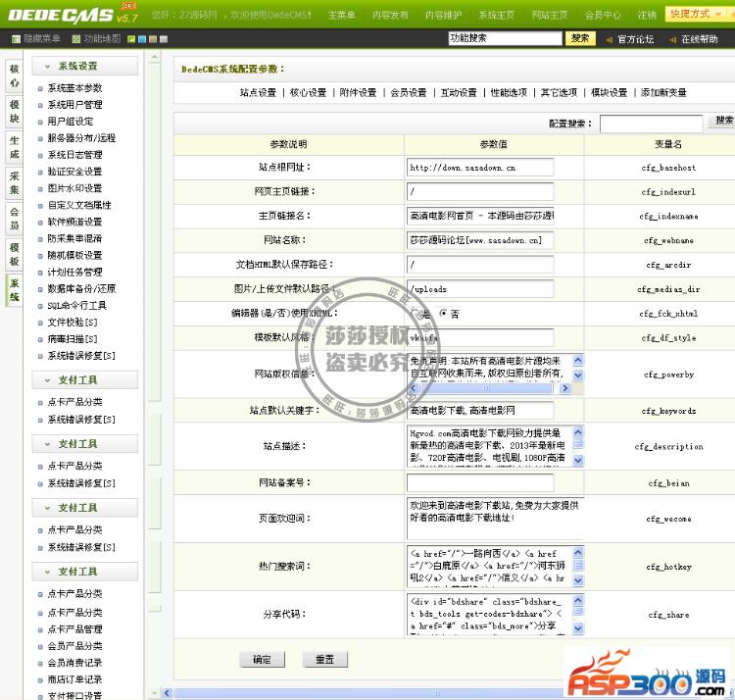
Task: Open the 官方论坛 link
Action: [x=635, y=39]
